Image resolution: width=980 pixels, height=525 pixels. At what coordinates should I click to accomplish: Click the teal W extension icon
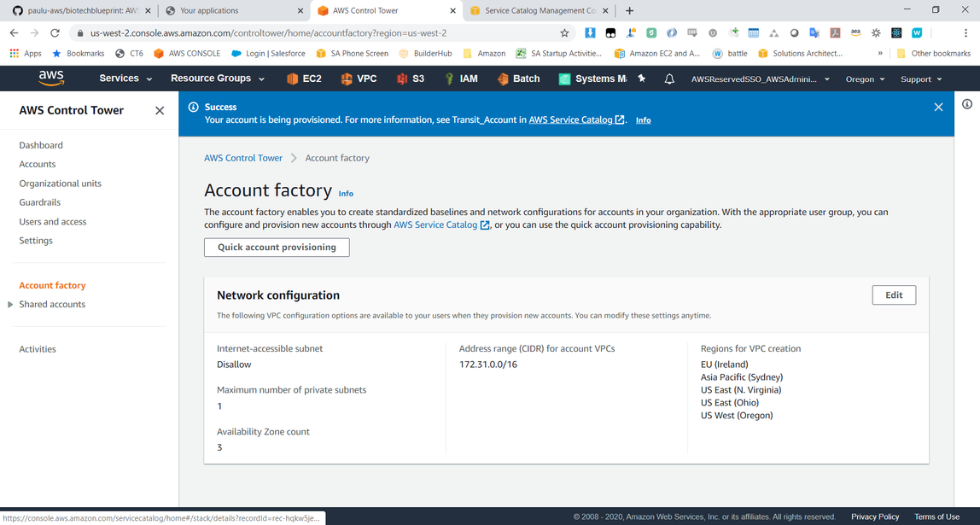coord(917,32)
